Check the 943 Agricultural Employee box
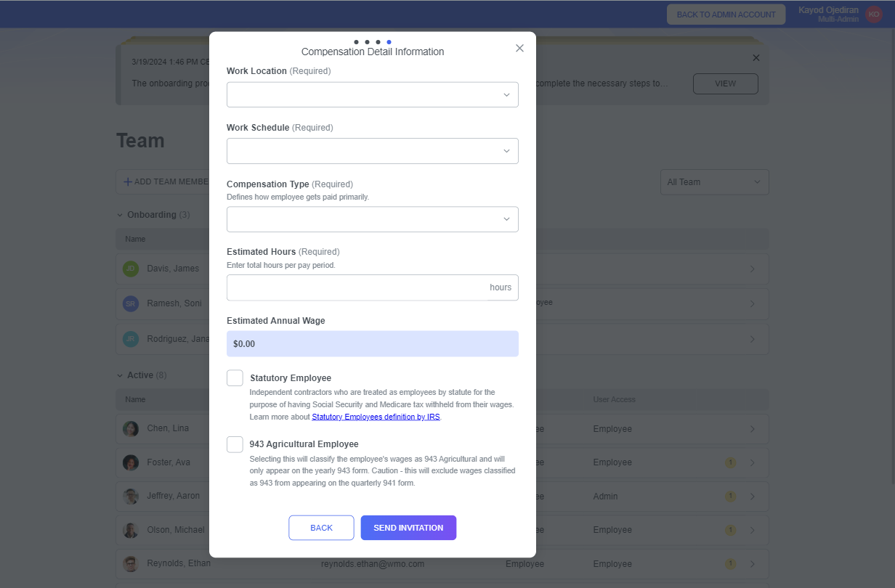Screen dimensions: 895x588 click(x=235, y=444)
